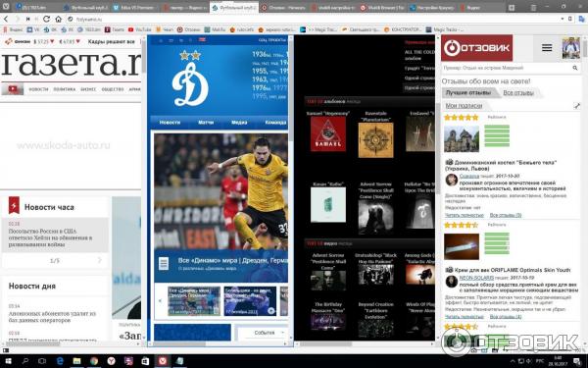
Task: Open closed tabs trash icon
Action: point(534,8)
